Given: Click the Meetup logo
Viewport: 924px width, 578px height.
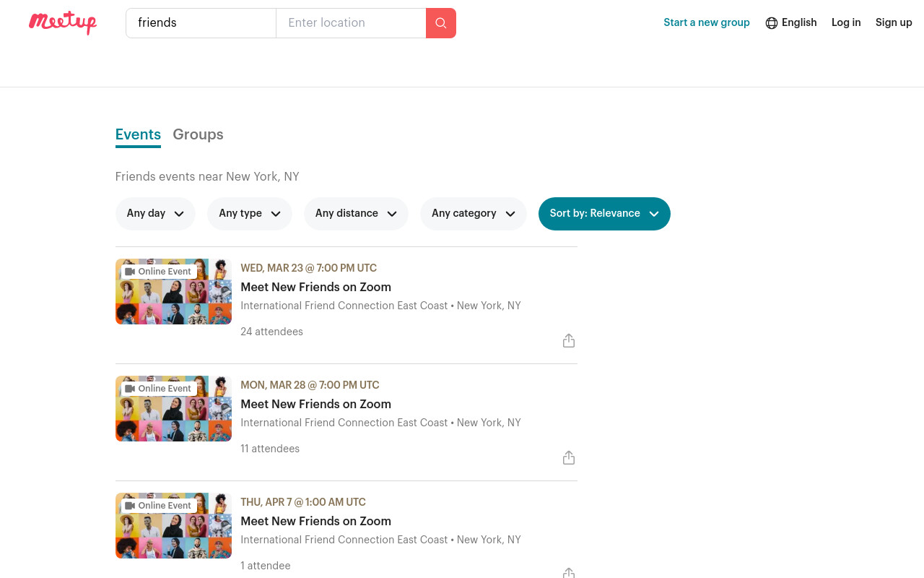Looking at the screenshot, I should tap(63, 22).
